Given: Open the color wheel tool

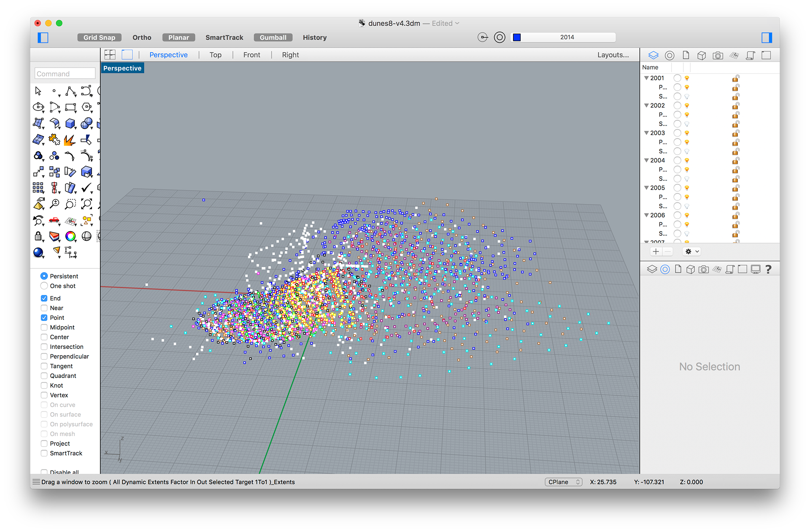Looking at the screenshot, I should [70, 236].
